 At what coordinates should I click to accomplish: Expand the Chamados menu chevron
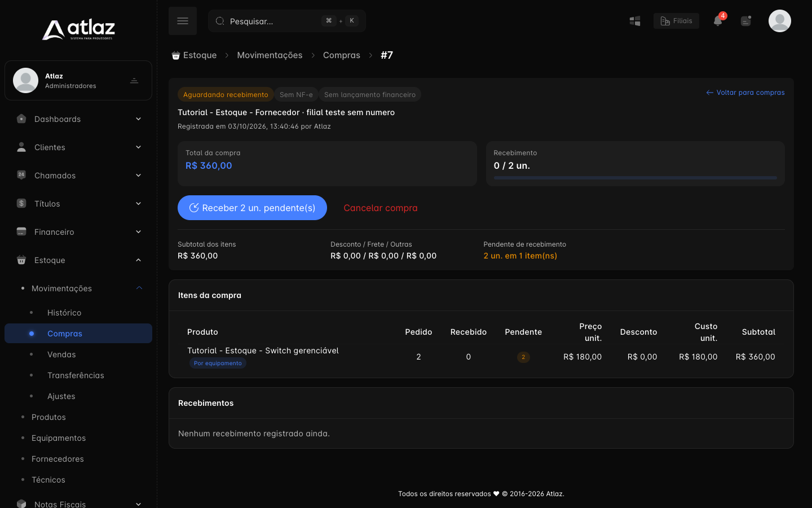tap(139, 175)
